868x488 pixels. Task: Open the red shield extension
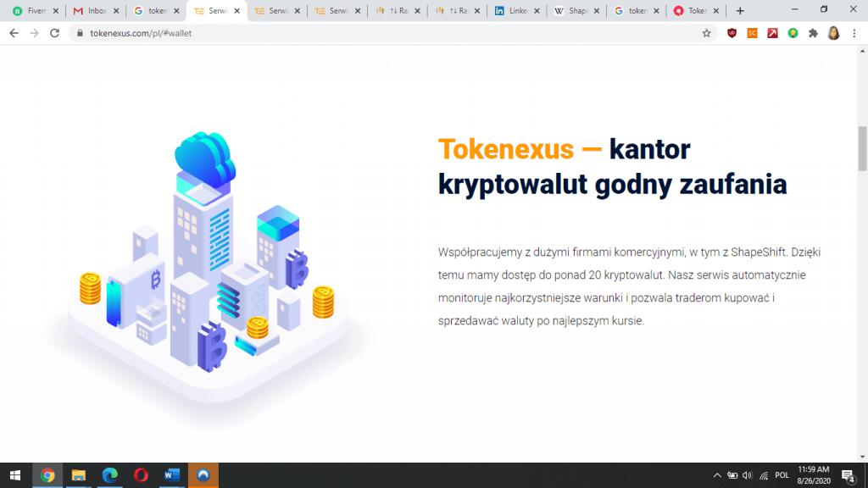coord(732,33)
